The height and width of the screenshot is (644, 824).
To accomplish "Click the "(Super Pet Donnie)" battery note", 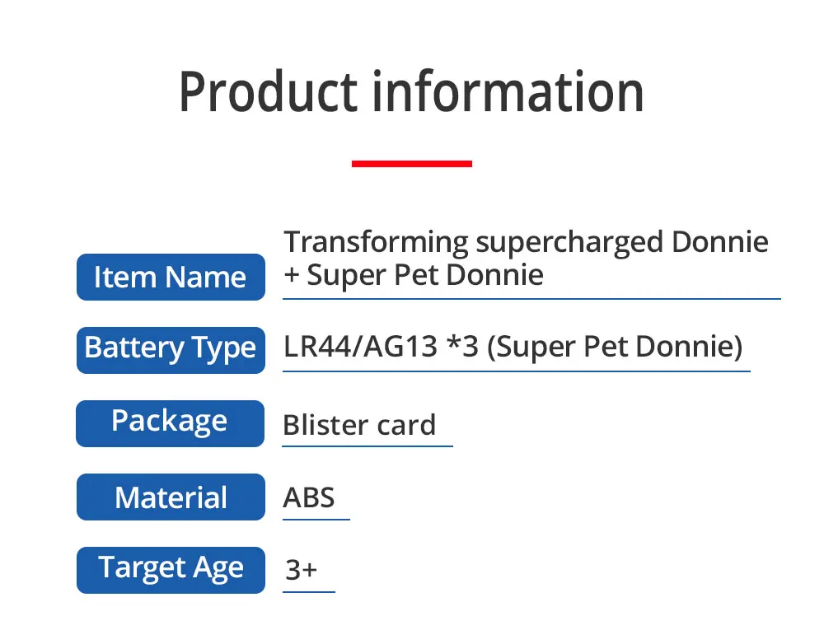I will pos(615,347).
